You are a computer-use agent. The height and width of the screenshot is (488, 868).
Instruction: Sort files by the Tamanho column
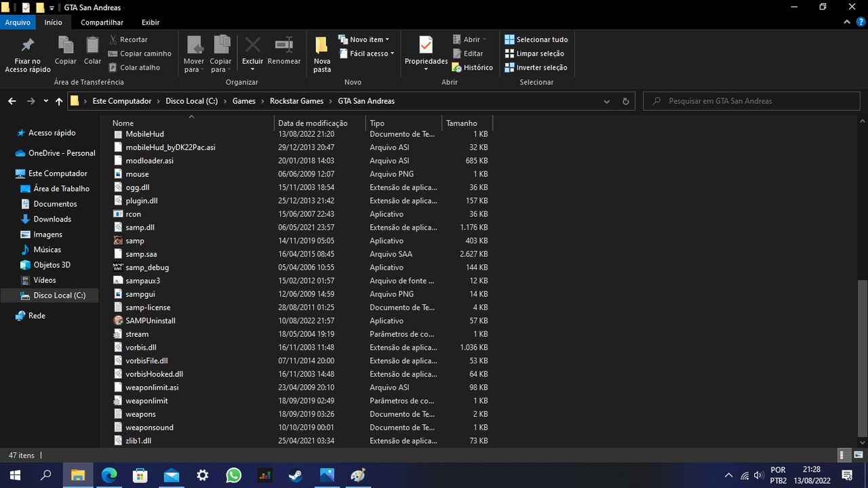coord(467,123)
